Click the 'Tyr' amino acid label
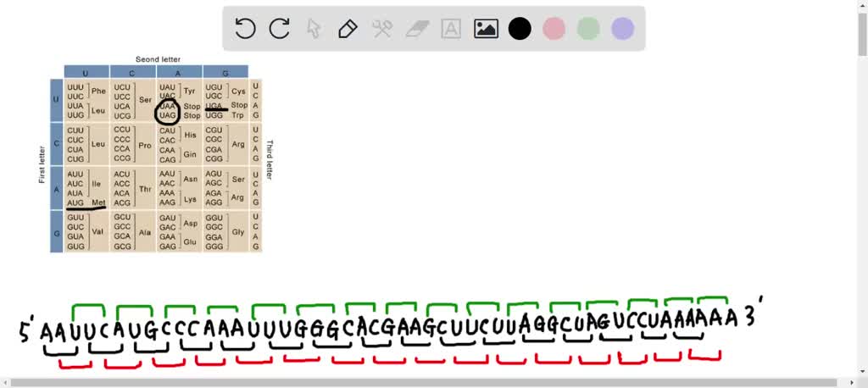 point(189,91)
